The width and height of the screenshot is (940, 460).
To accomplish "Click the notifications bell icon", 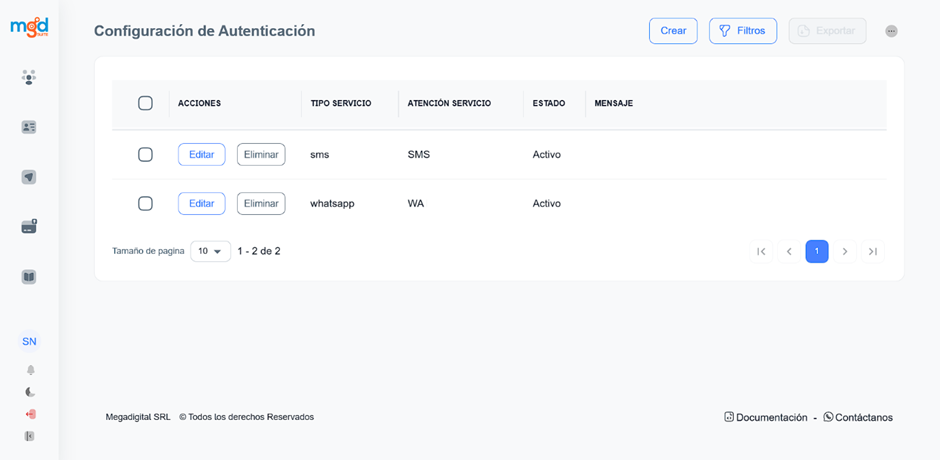I will point(30,370).
